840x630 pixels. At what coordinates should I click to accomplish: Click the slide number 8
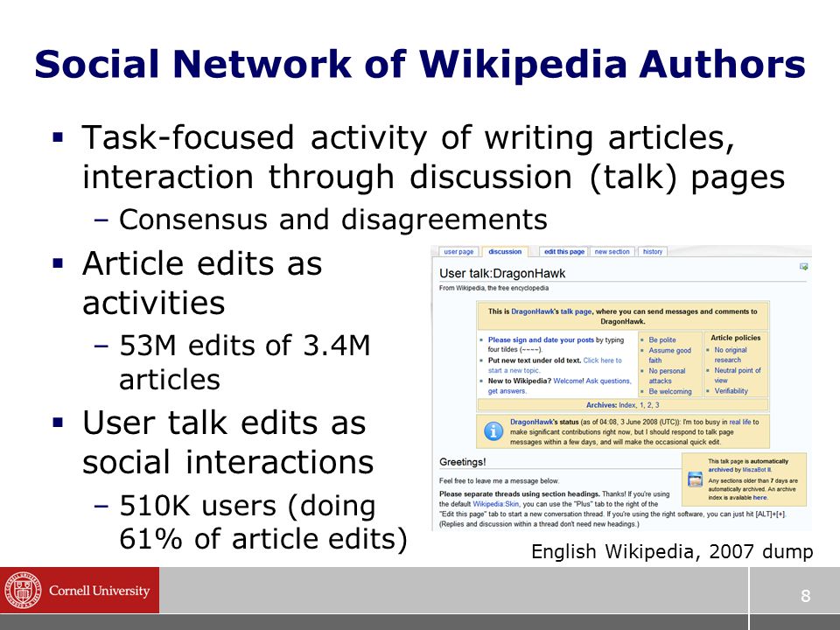[805, 595]
